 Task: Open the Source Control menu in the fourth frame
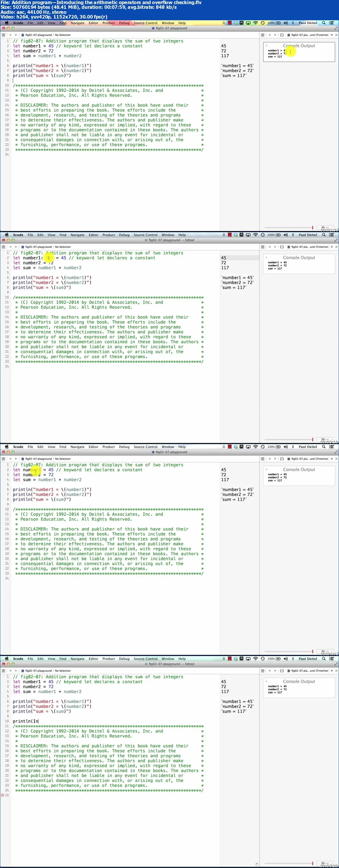(145, 659)
